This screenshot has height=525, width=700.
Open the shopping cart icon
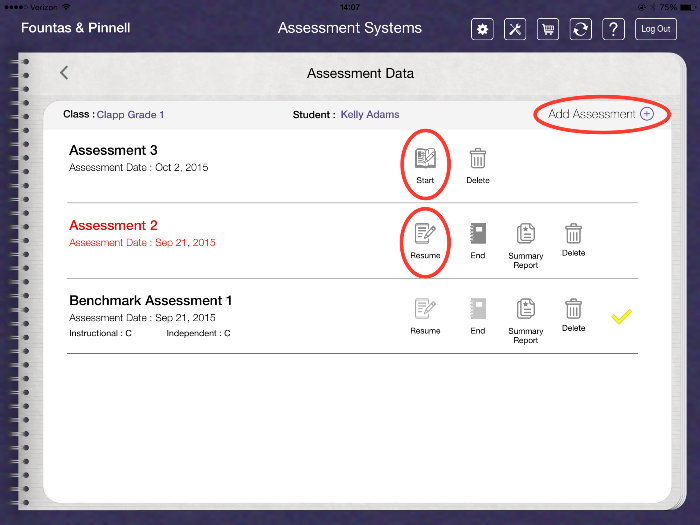[548, 29]
